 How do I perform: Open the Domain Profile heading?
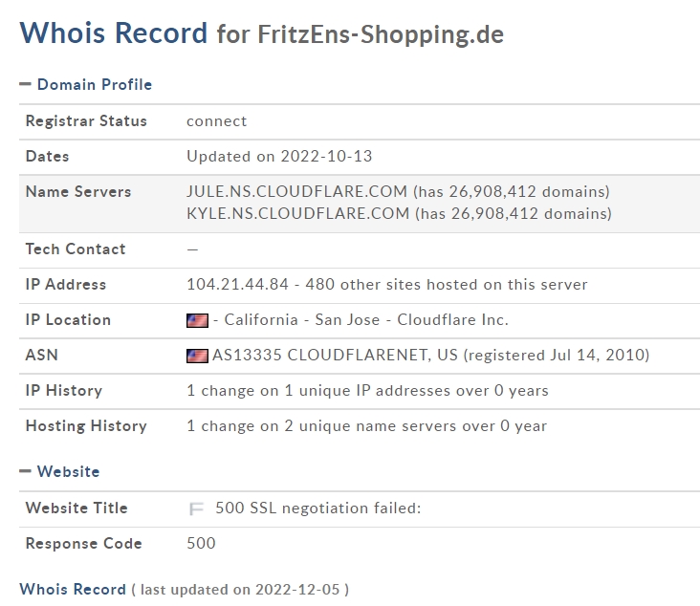point(95,84)
